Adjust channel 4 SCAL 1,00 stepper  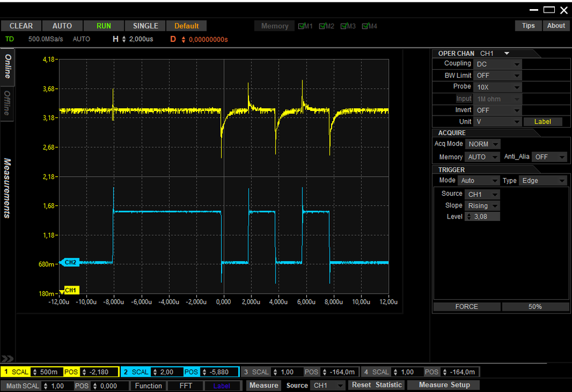click(396, 372)
